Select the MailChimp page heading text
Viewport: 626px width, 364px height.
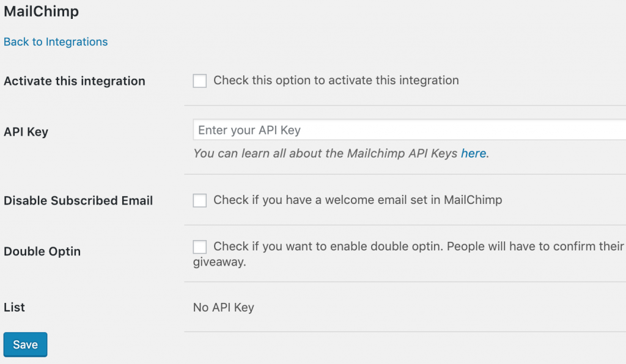click(41, 11)
